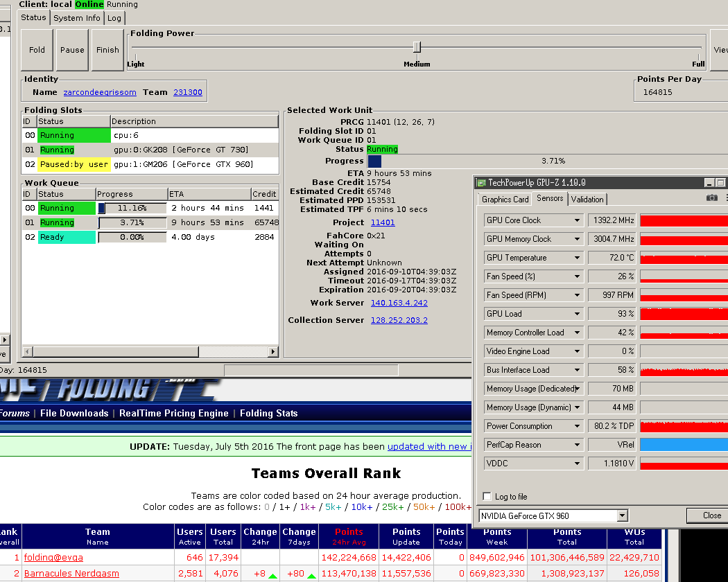Click the GPU-Z title bar app icon
The image size is (728, 582).
[x=481, y=183]
